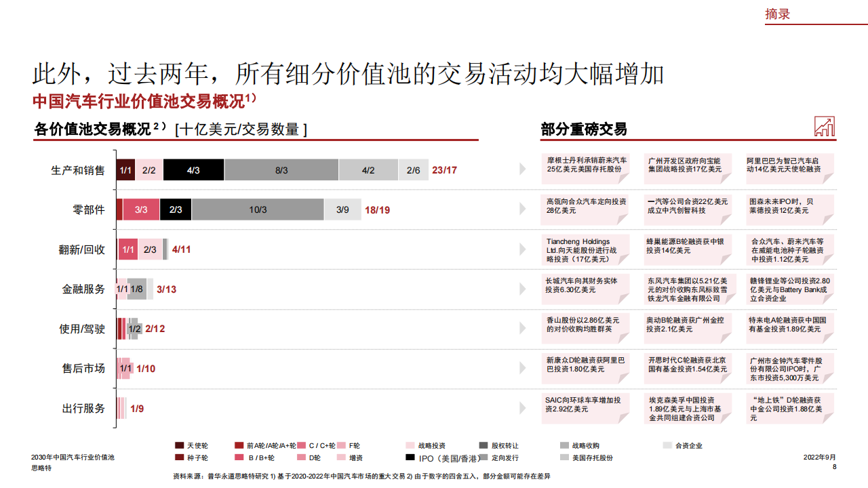
Task: Click the 战略收购 legend swatch
Action: click(564, 445)
